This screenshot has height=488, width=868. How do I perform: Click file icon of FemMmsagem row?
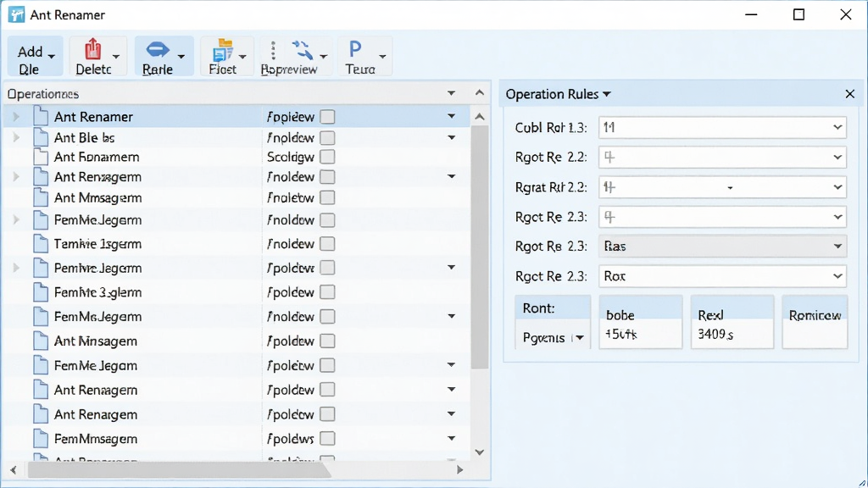point(41,439)
